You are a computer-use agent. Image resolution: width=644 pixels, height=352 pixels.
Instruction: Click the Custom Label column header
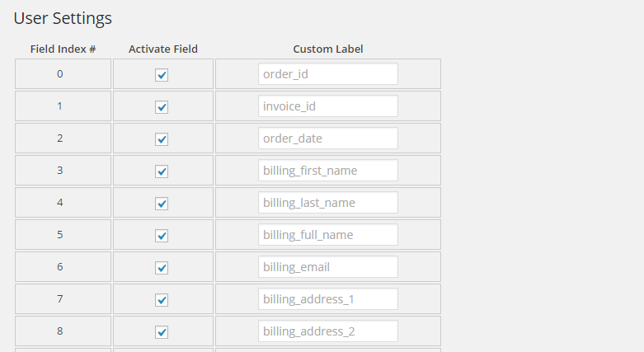coord(327,49)
